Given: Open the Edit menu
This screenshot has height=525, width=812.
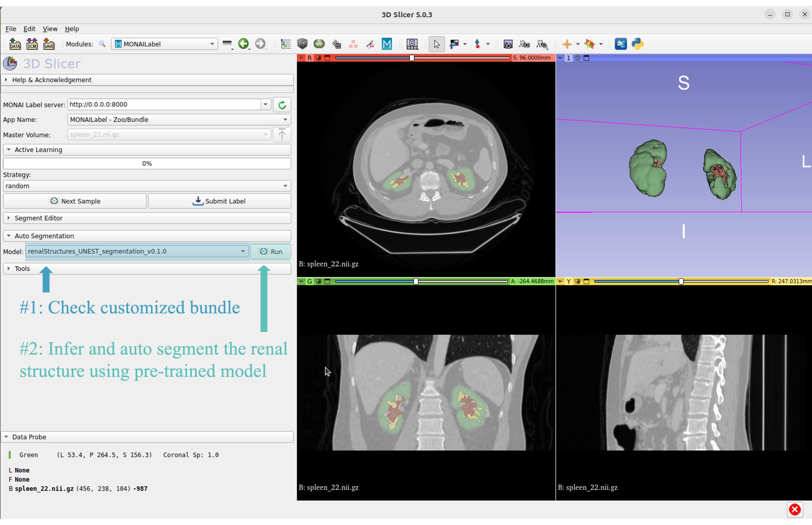Looking at the screenshot, I should [x=29, y=29].
